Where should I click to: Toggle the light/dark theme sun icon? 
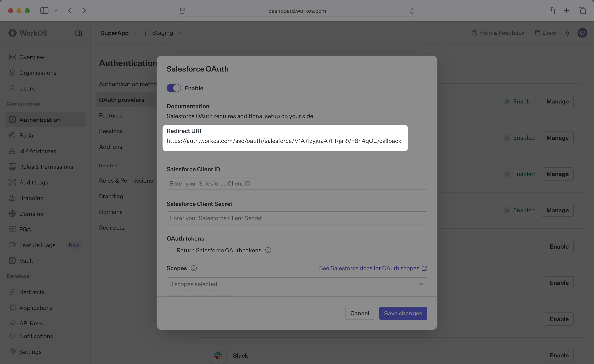(x=567, y=33)
